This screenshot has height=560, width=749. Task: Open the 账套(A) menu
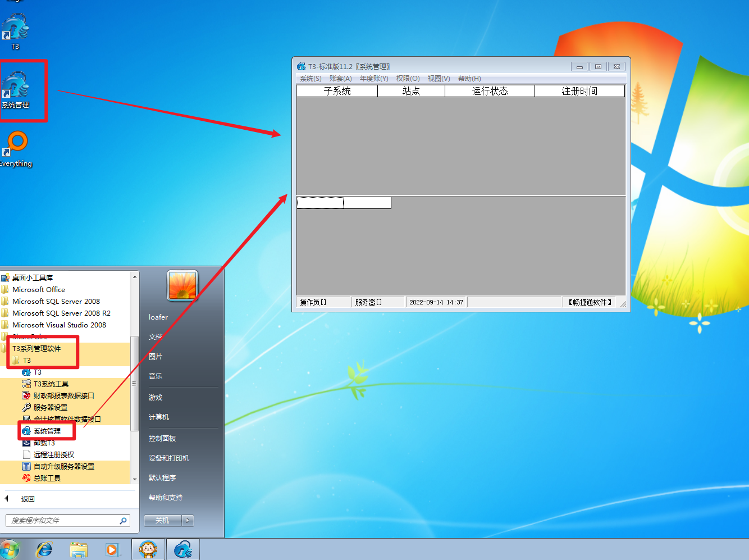341,79
